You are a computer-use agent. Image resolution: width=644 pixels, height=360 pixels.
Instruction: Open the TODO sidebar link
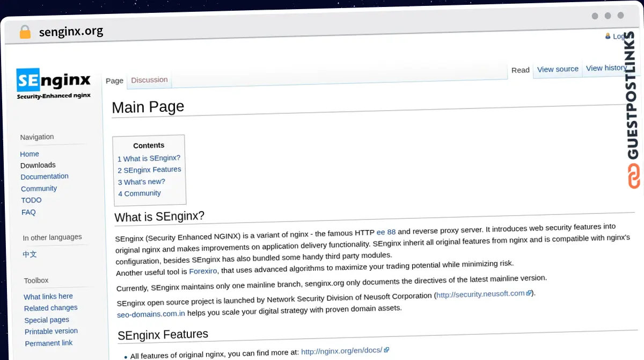31,200
